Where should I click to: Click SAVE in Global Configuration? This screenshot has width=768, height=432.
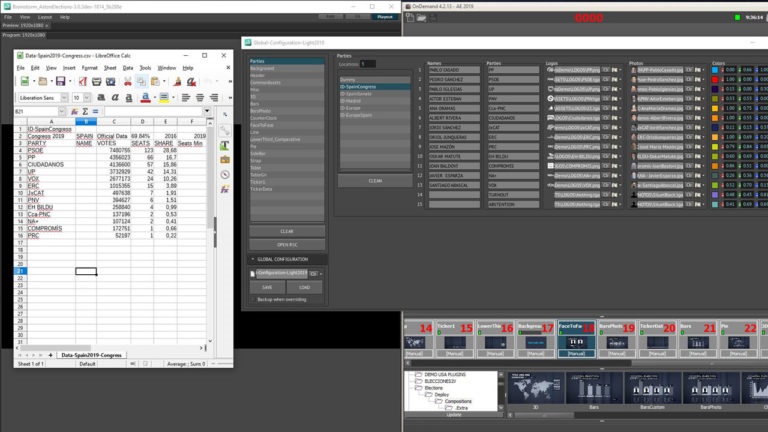click(x=267, y=287)
